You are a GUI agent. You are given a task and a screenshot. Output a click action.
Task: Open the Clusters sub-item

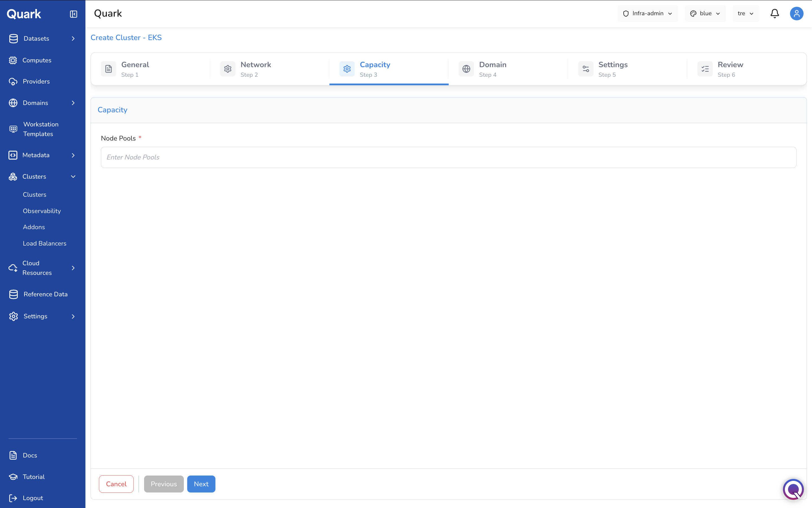click(35, 194)
